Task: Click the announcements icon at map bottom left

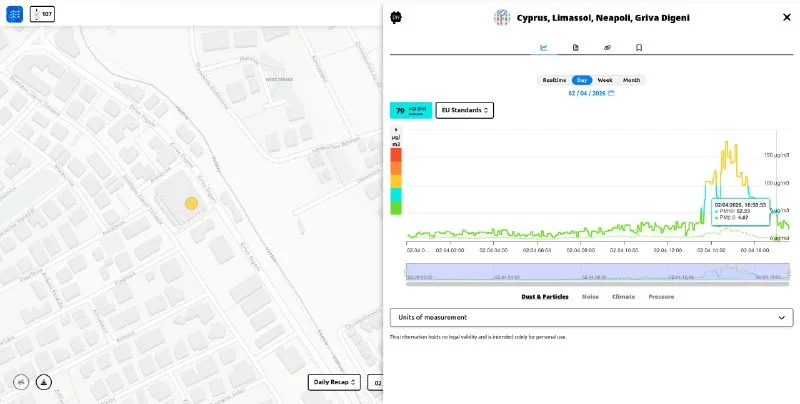Action: click(21, 382)
